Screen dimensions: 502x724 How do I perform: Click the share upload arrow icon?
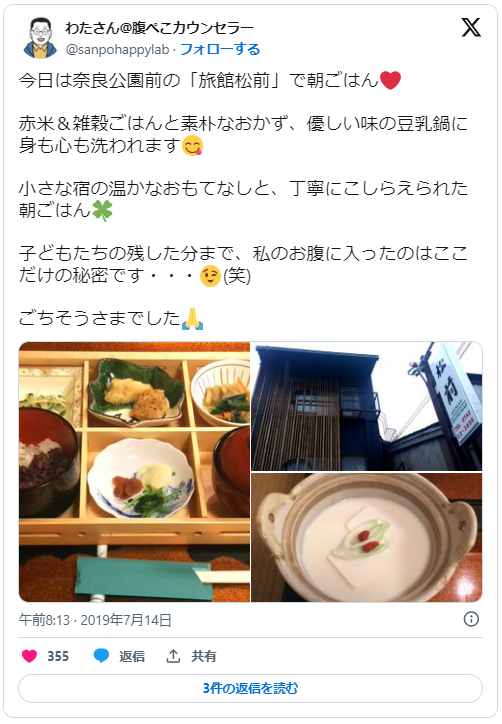173,656
